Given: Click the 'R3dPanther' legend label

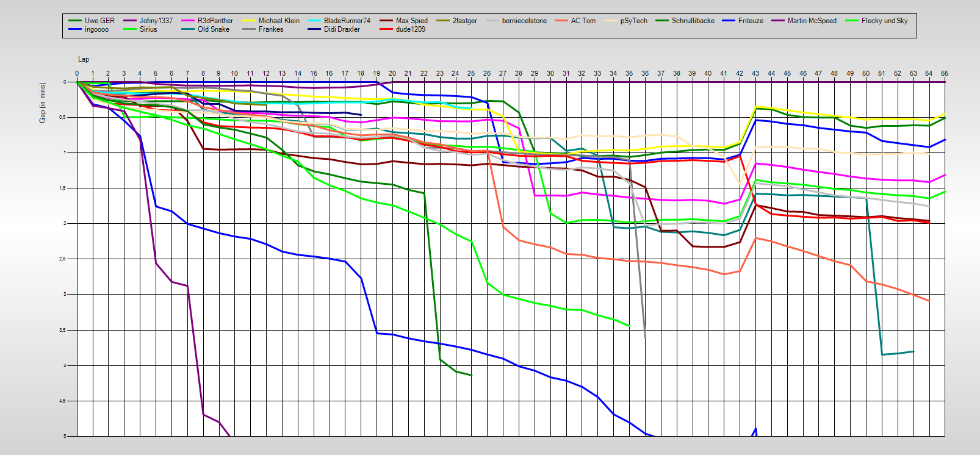Looking at the screenshot, I should pyautogui.click(x=215, y=21).
